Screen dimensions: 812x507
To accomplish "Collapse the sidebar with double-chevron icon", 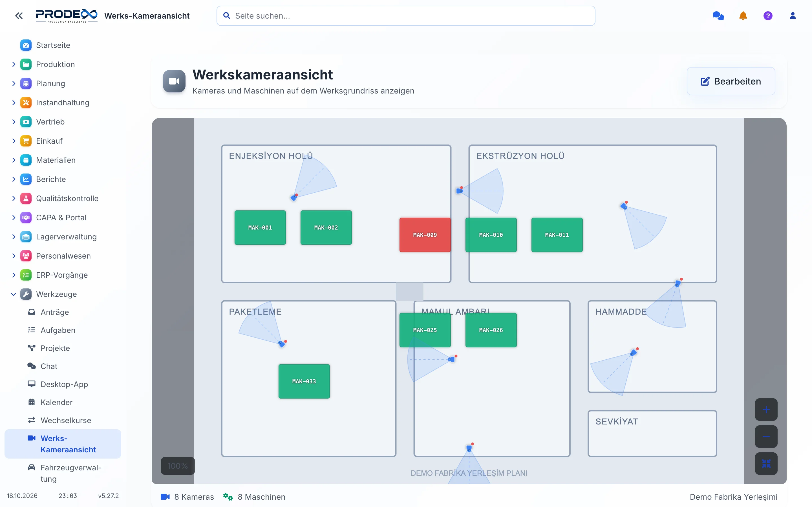I will pyautogui.click(x=19, y=16).
